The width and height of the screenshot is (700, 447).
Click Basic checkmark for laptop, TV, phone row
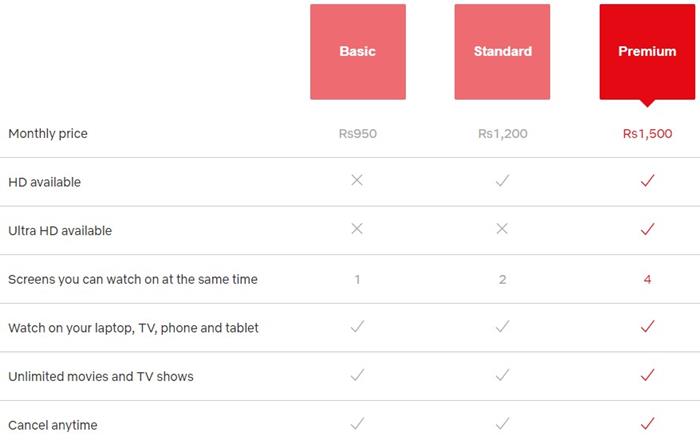point(357,327)
